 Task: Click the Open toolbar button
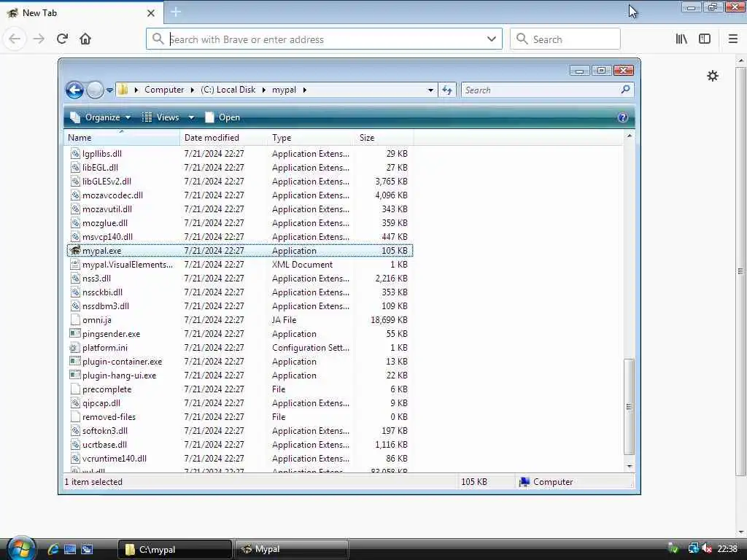[222, 117]
